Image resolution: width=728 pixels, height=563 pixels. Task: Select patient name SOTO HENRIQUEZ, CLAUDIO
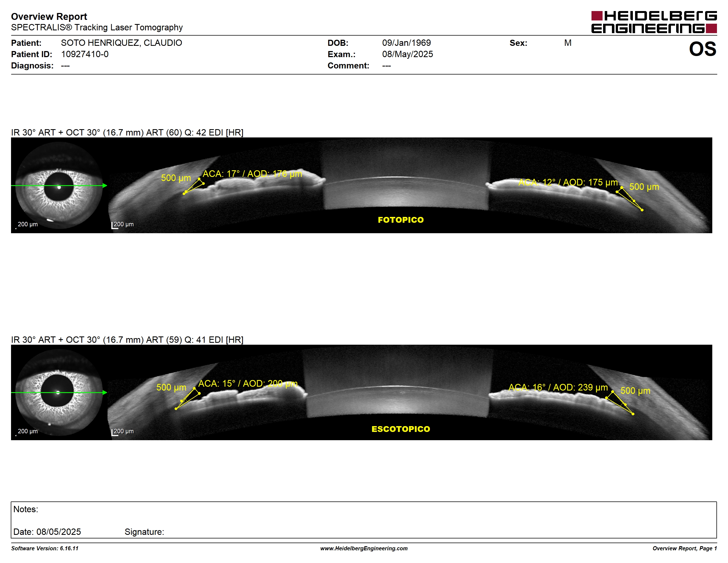121,43
